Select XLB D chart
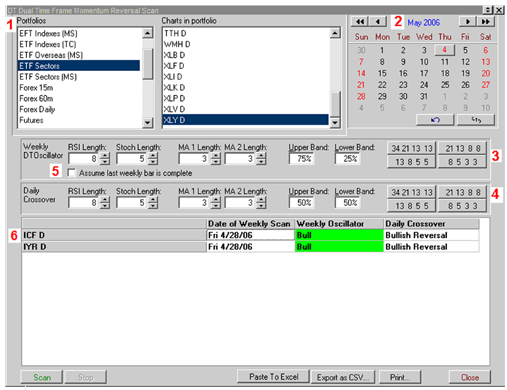This screenshot has height=390, width=507. coord(246,55)
